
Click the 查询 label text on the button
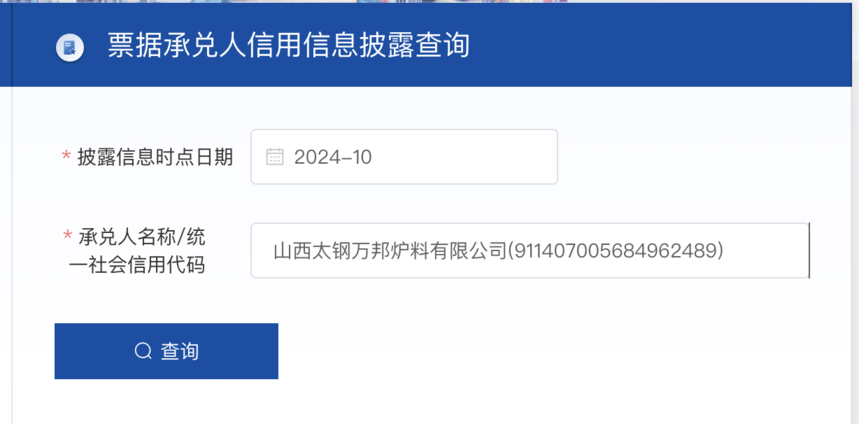pyautogui.click(x=180, y=351)
